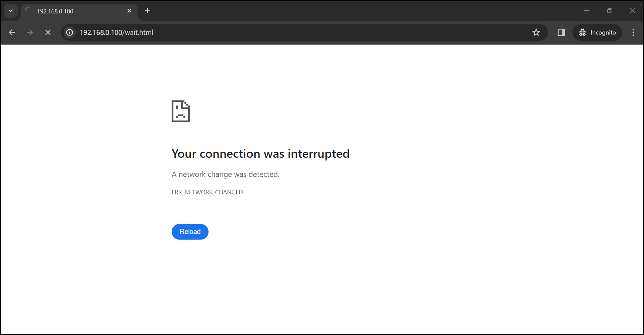This screenshot has width=644, height=335.
Task: Click the Incognito indicator
Action: point(597,32)
